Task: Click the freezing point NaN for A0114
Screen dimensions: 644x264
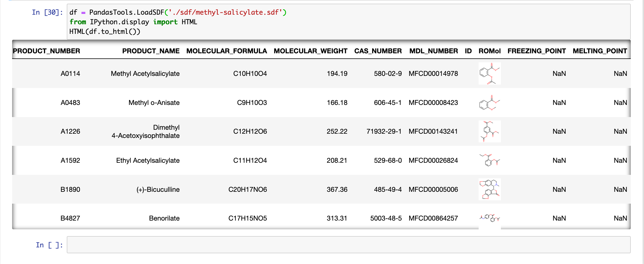Action: tap(559, 74)
